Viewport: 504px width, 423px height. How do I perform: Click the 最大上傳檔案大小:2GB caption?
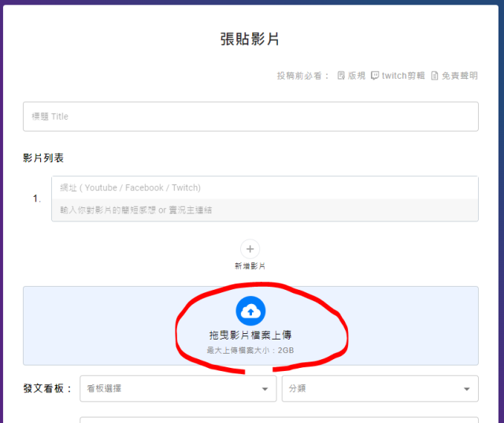250,349
